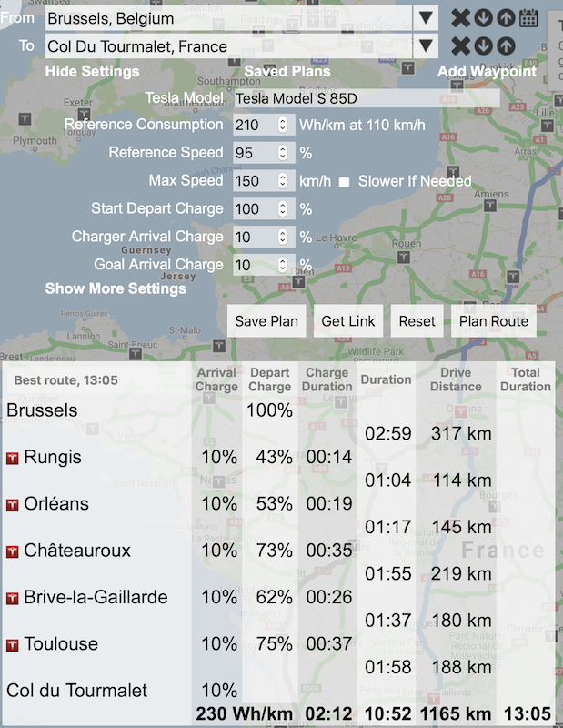Click Toulouse supercharger icon in route table
Screen dimensions: 563x728
(13, 645)
